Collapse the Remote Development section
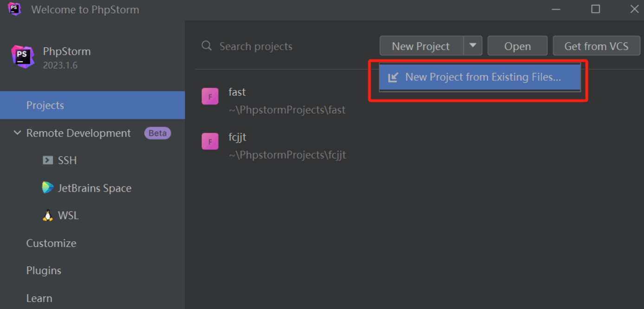Image resolution: width=644 pixels, height=309 pixels. tap(17, 133)
